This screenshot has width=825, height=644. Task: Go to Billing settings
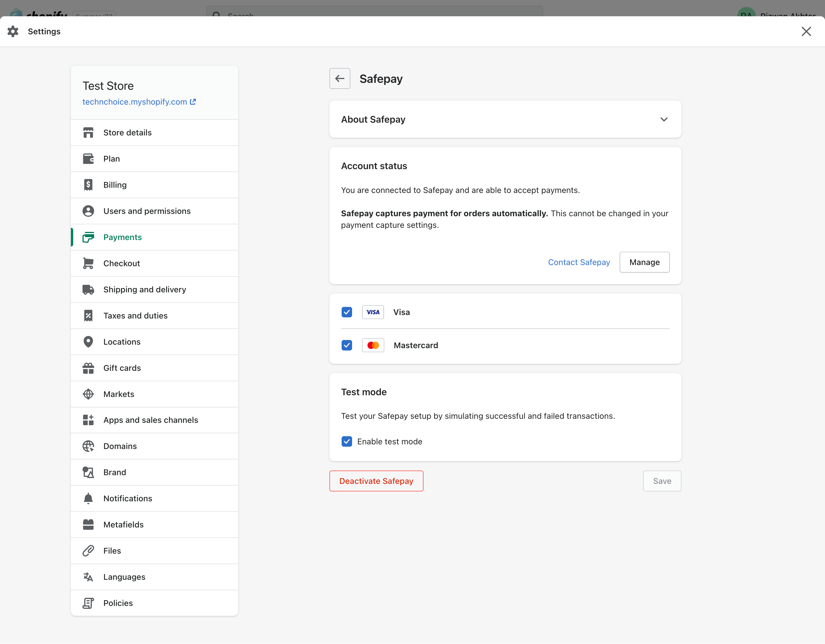[155, 185]
